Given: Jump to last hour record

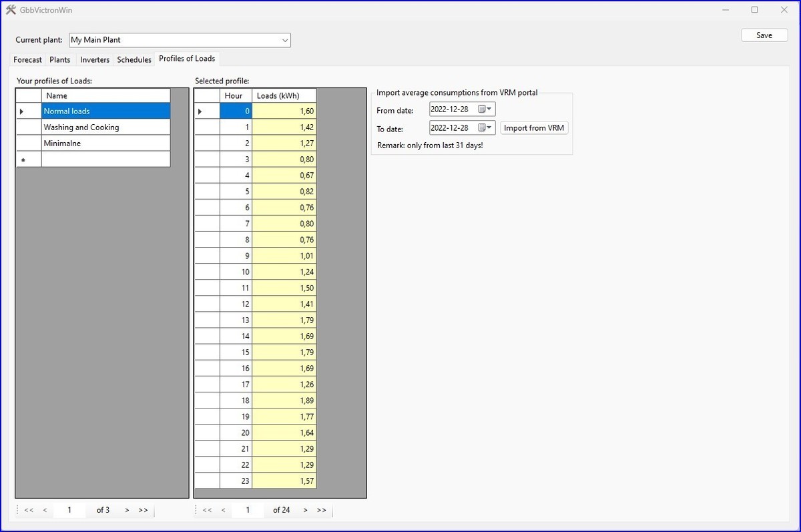Looking at the screenshot, I should click(321, 510).
